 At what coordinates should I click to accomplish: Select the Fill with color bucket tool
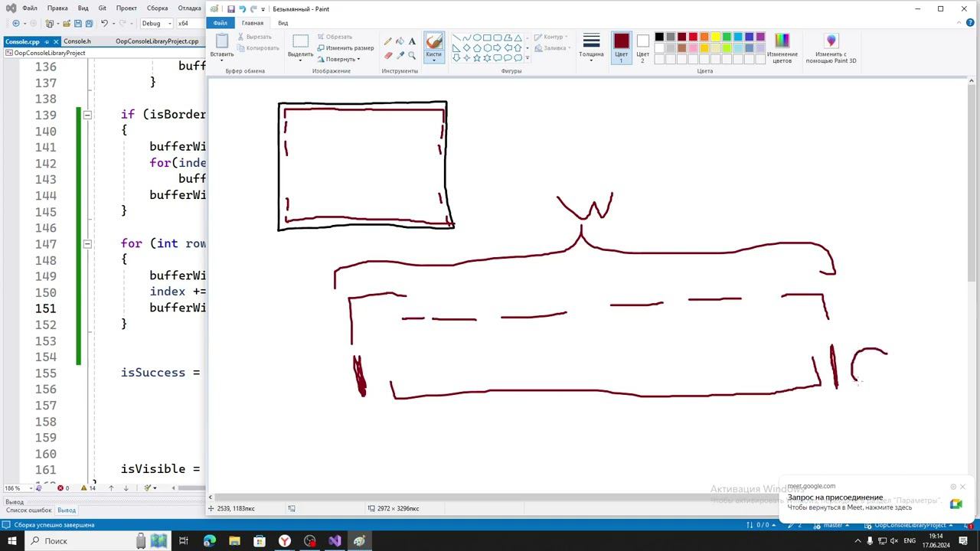[400, 41]
